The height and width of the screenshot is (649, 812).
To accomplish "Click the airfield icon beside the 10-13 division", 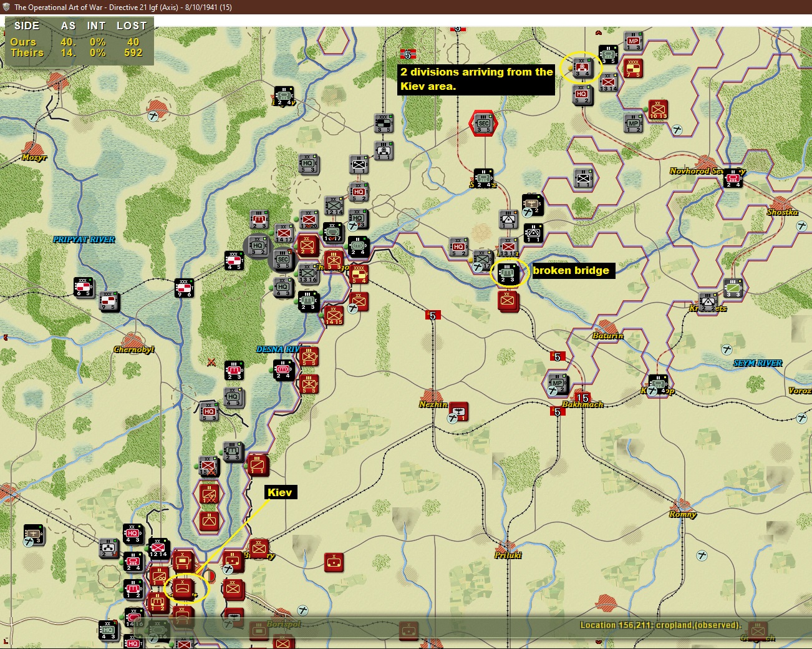I will (x=677, y=130).
